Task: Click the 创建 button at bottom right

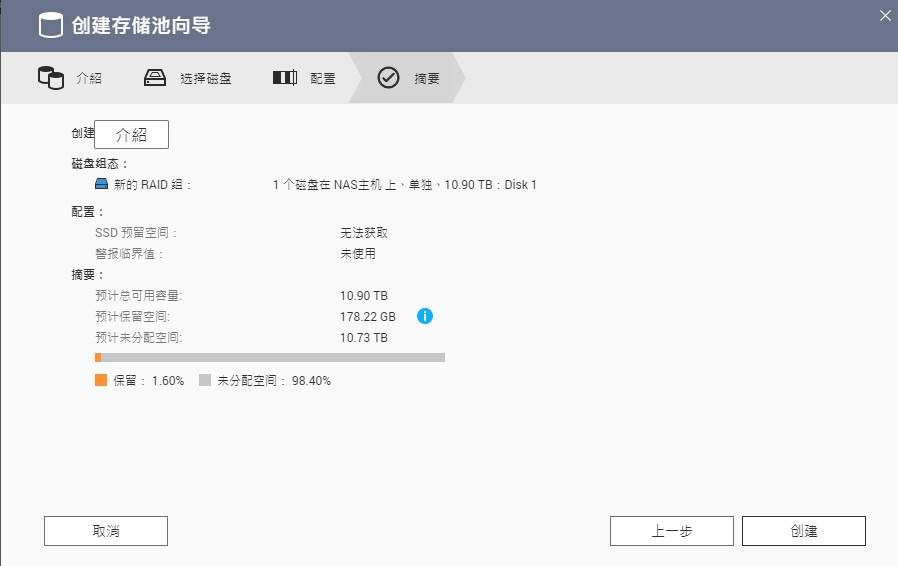Action: (804, 531)
